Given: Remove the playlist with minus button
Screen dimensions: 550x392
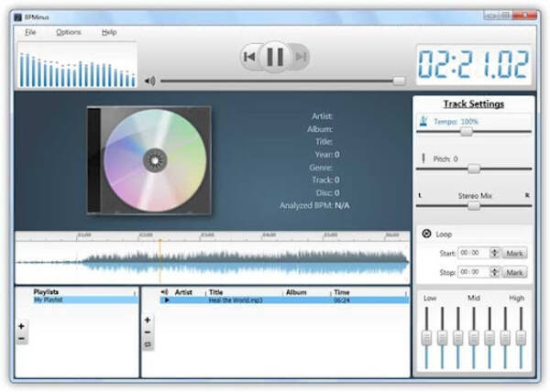Looking at the screenshot, I should (x=21, y=338).
